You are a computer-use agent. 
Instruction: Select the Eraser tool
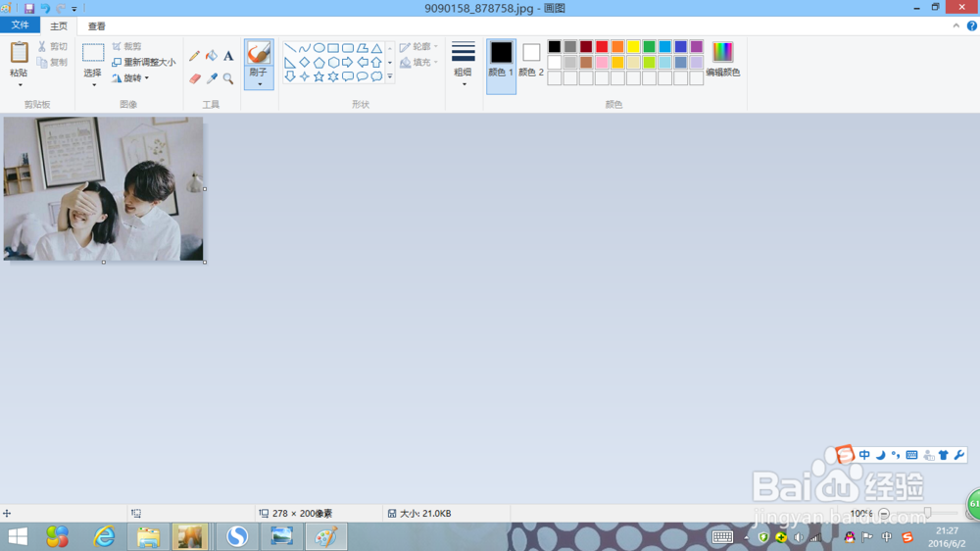[x=194, y=78]
